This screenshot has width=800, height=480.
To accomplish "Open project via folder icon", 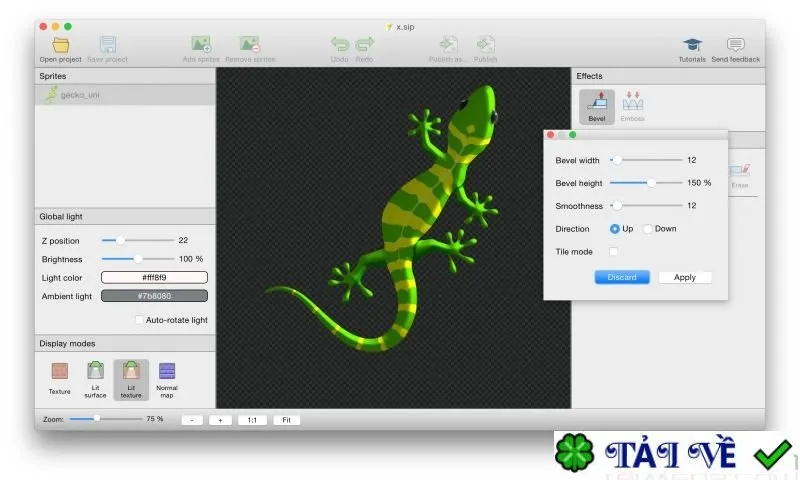I will coord(61,45).
